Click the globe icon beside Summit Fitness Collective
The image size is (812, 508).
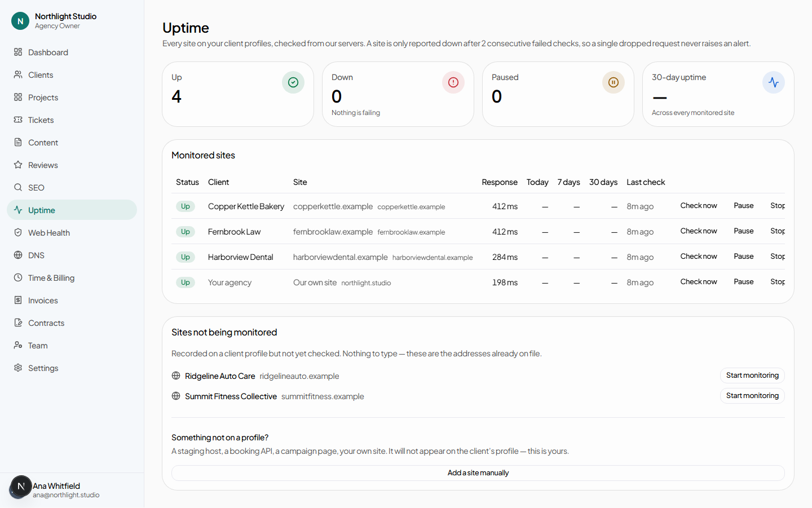click(x=176, y=396)
